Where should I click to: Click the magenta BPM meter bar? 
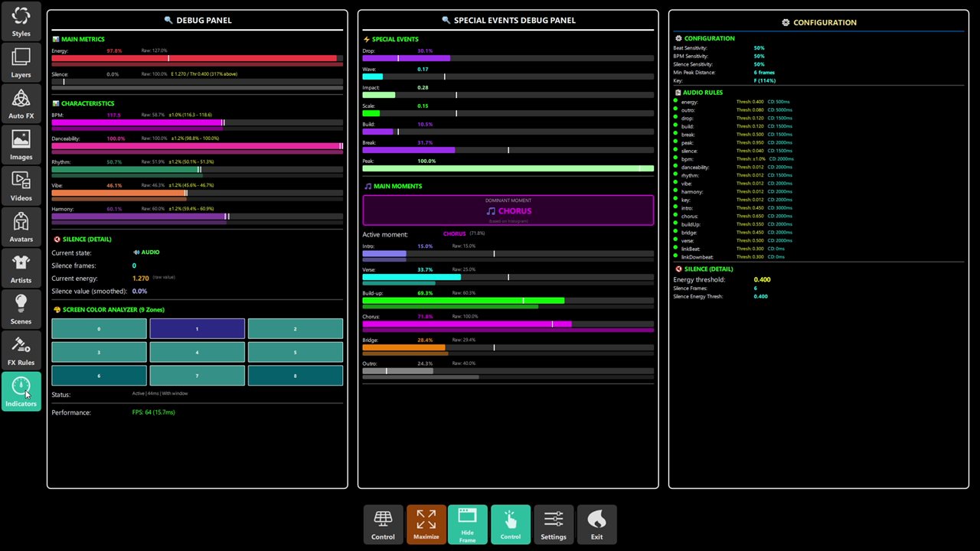(x=197, y=122)
